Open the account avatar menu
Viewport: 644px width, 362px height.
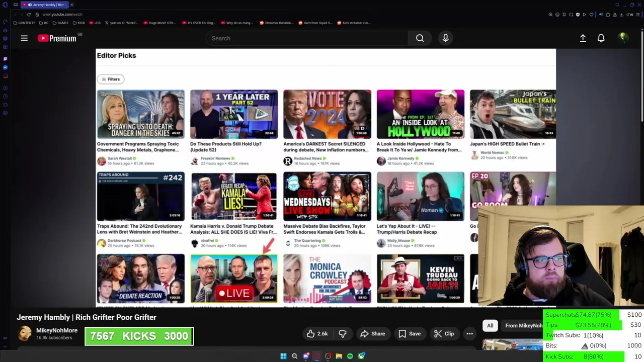point(622,38)
